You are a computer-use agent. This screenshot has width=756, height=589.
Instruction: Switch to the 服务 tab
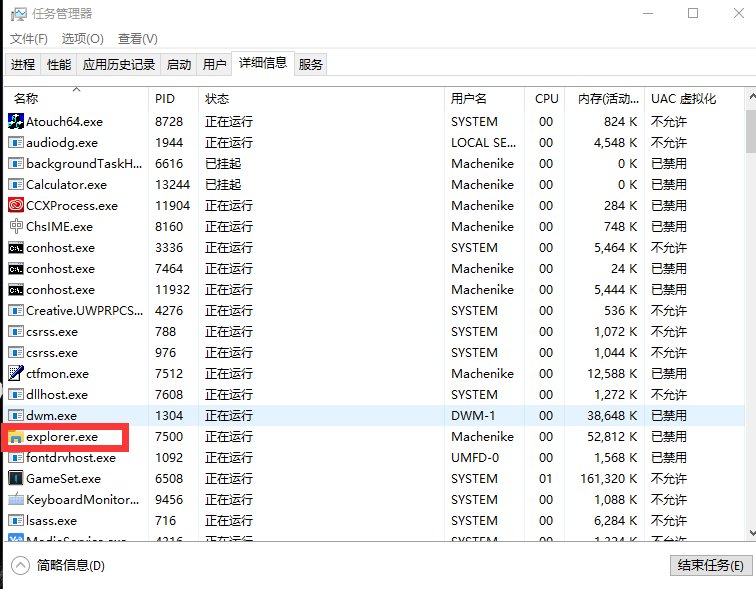[310, 65]
